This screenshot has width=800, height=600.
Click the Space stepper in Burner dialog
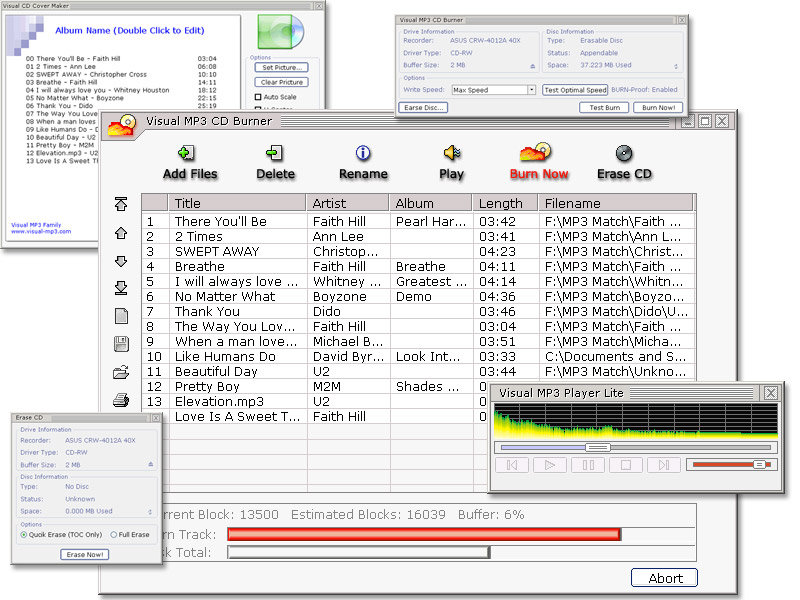pyautogui.click(x=676, y=66)
